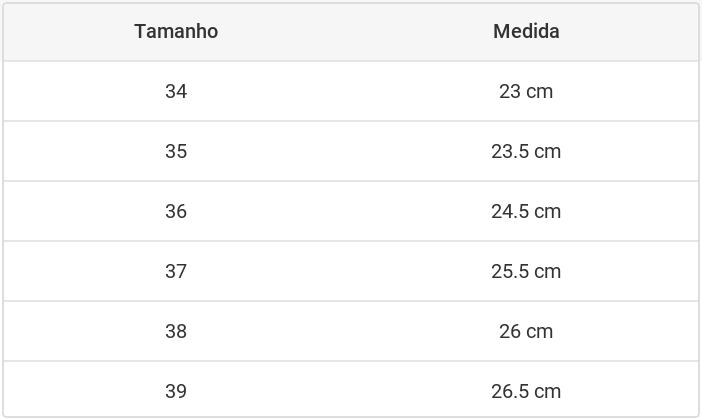Click the Medida column header
This screenshot has width=702, height=420.
click(526, 31)
